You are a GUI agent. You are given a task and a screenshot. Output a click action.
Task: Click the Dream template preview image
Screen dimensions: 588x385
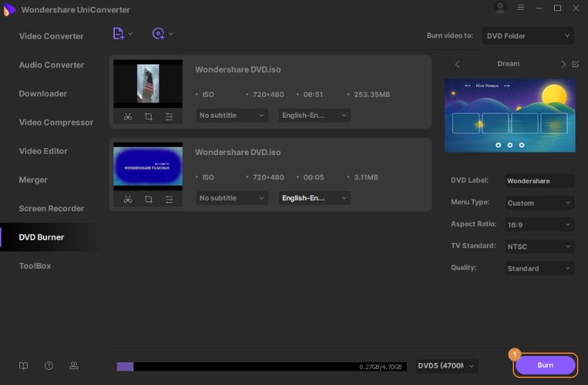(510, 115)
